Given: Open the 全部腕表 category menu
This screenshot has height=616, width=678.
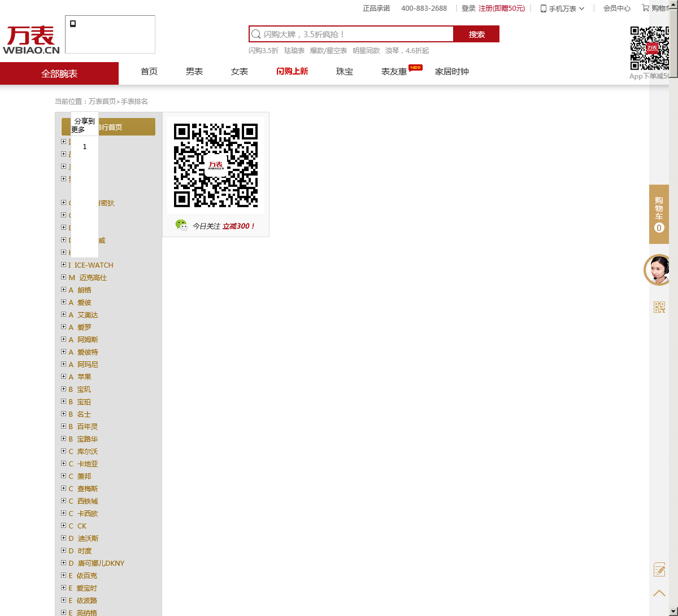Looking at the screenshot, I should click(x=59, y=73).
